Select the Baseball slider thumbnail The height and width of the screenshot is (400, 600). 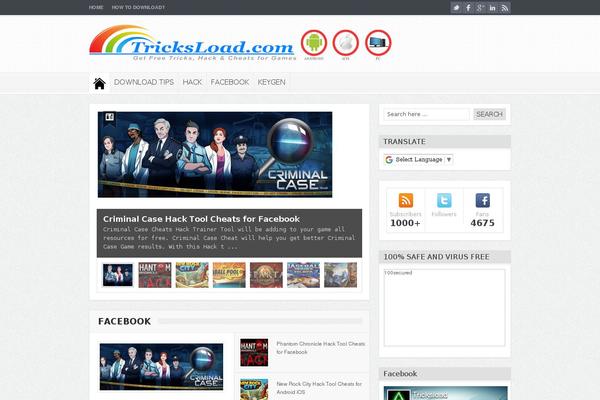(x=303, y=275)
